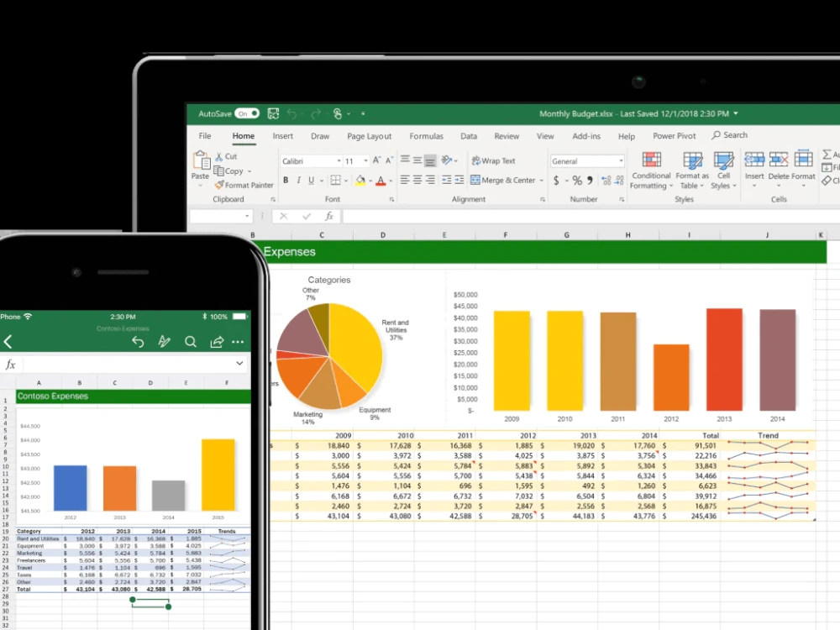Click the Save icon in title bar
The width and height of the screenshot is (840, 630).
(x=273, y=113)
